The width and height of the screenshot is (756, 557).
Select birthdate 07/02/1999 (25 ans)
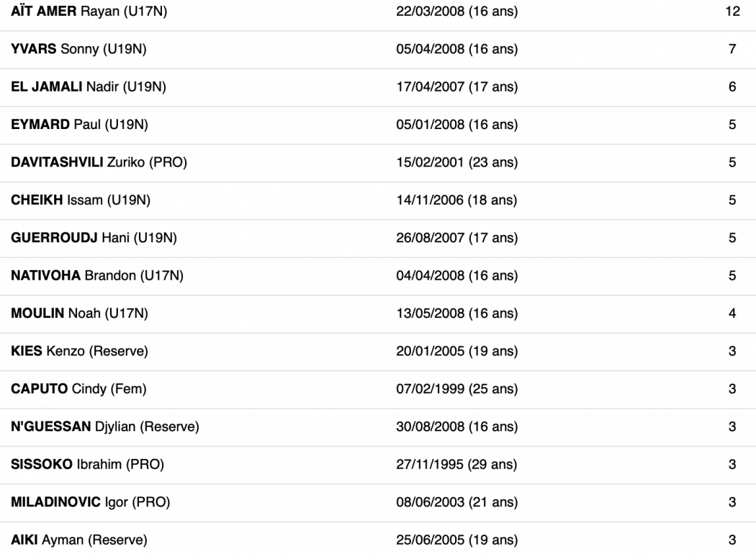457,388
